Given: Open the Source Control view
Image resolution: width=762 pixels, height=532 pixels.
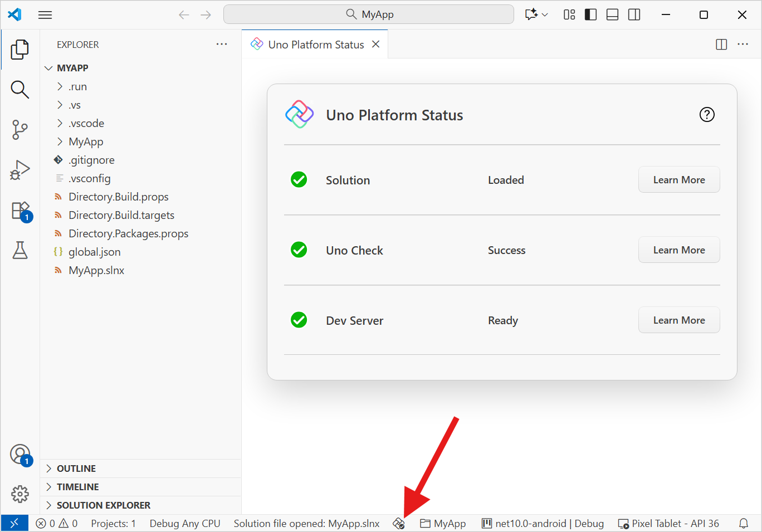Looking at the screenshot, I should coord(20,130).
